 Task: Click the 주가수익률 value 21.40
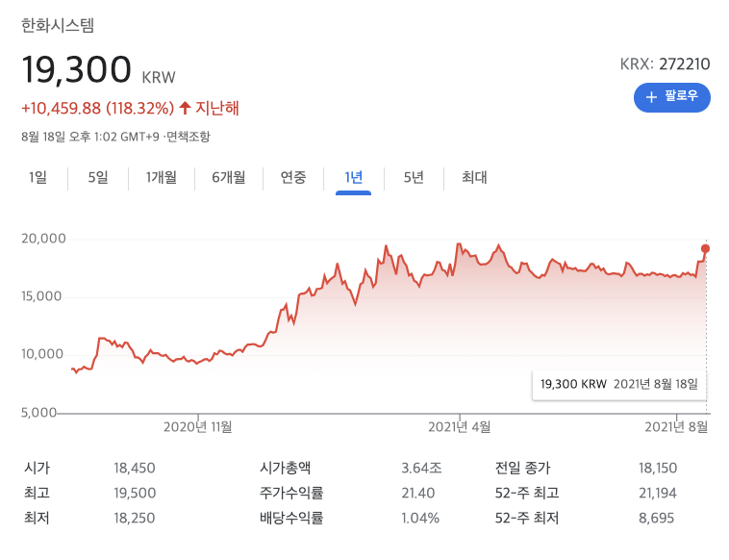click(418, 493)
